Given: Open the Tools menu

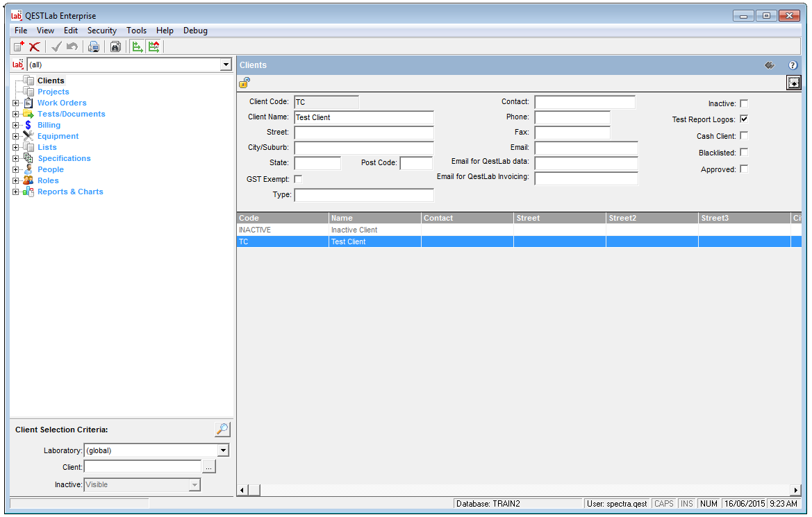Looking at the screenshot, I should 136,31.
